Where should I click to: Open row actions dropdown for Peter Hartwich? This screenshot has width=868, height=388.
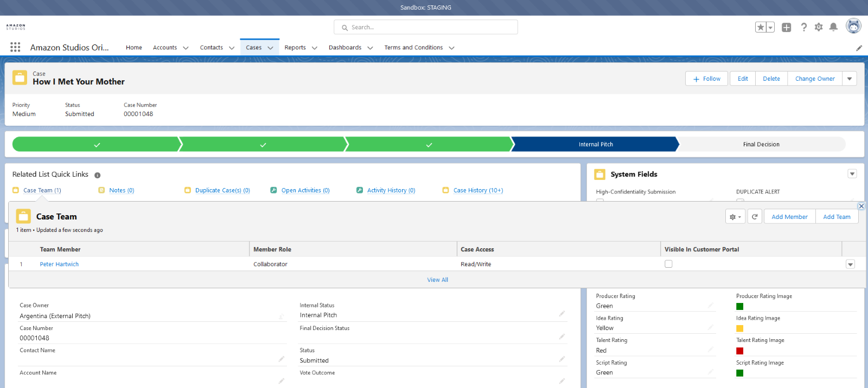pyautogui.click(x=850, y=264)
